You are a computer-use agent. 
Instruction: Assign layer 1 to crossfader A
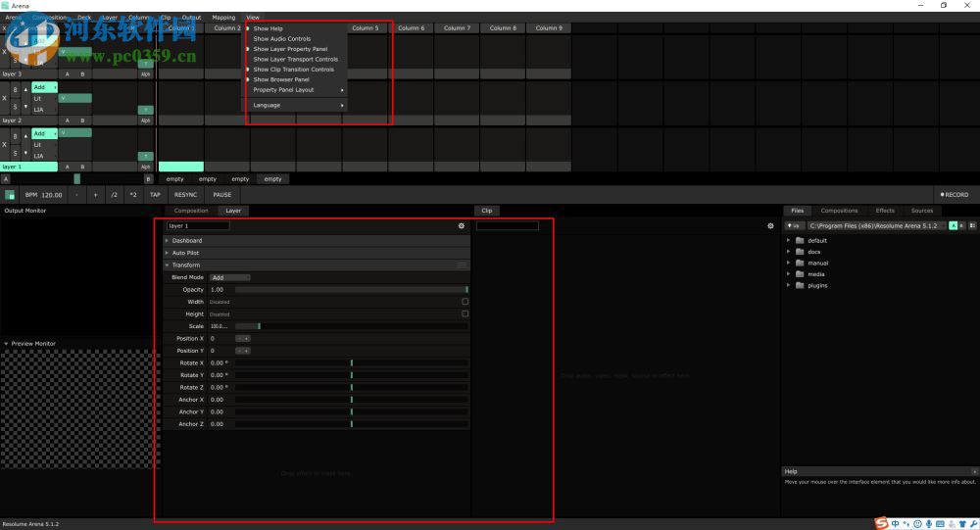tap(68, 167)
